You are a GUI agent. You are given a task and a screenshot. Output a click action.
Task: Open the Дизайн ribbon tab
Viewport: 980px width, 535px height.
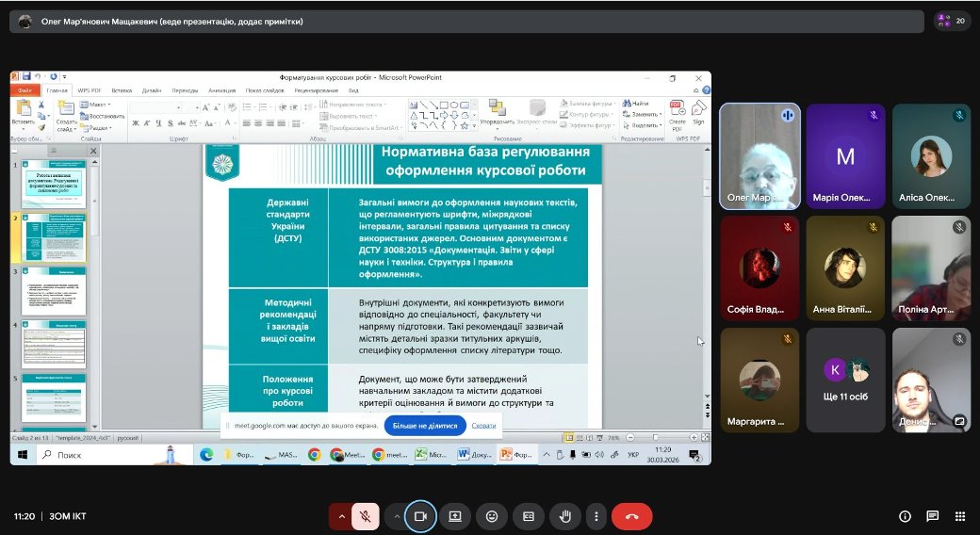[x=152, y=89]
